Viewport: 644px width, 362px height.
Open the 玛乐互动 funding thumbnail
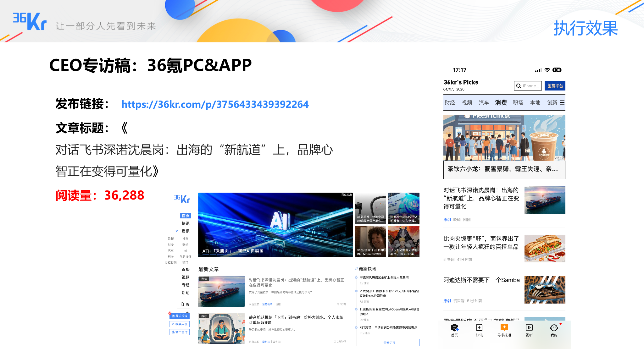(x=404, y=241)
